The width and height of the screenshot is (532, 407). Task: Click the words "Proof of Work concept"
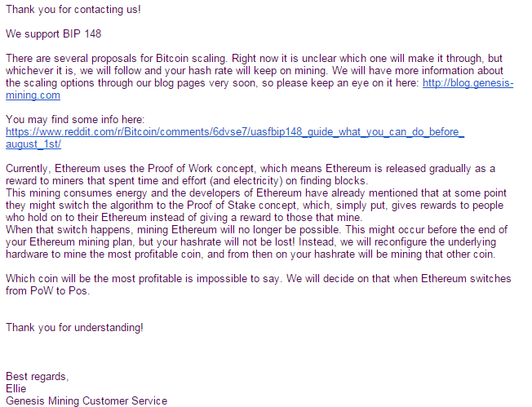click(x=194, y=168)
